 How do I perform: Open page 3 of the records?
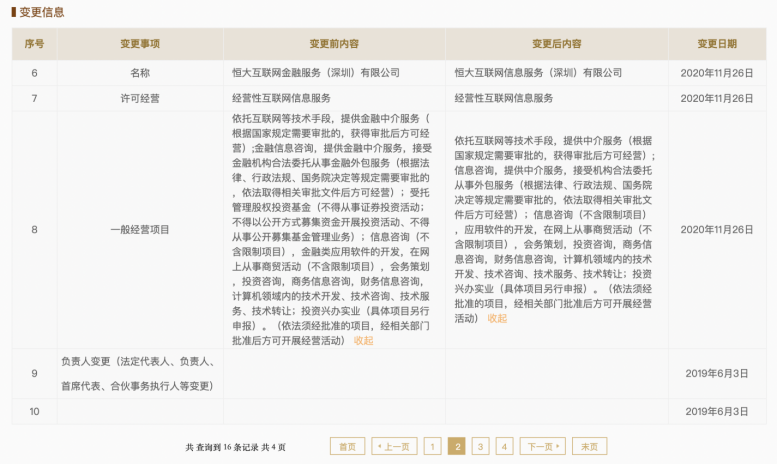pyautogui.click(x=481, y=446)
